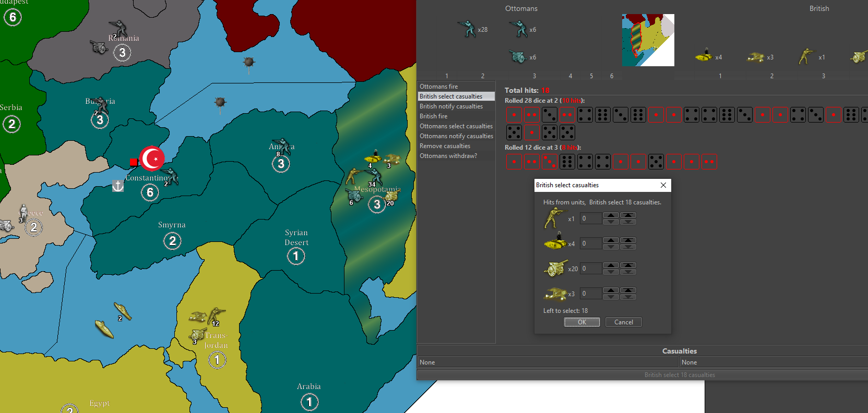Confirm casualties with the OK button
Image resolution: width=868 pixels, height=413 pixels.
582,322
